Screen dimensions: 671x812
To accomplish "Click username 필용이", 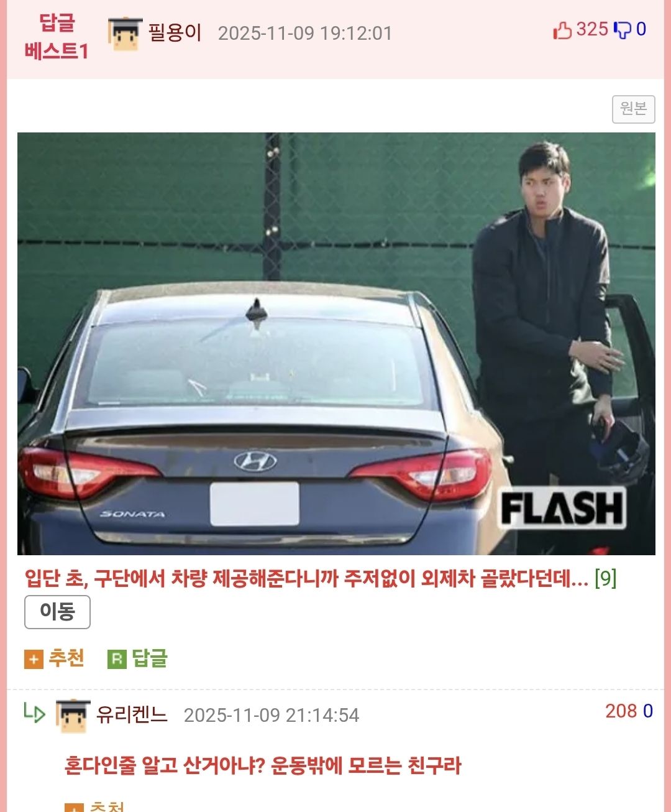I will tap(175, 32).
